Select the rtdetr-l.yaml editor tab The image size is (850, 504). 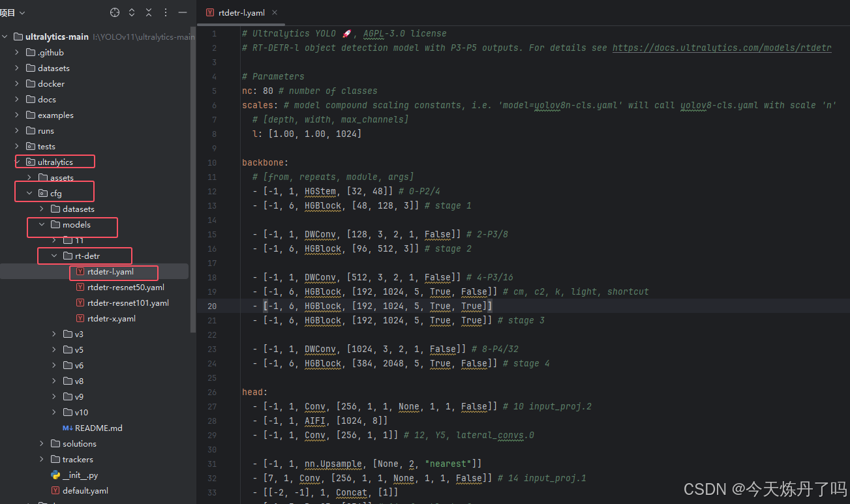point(241,12)
